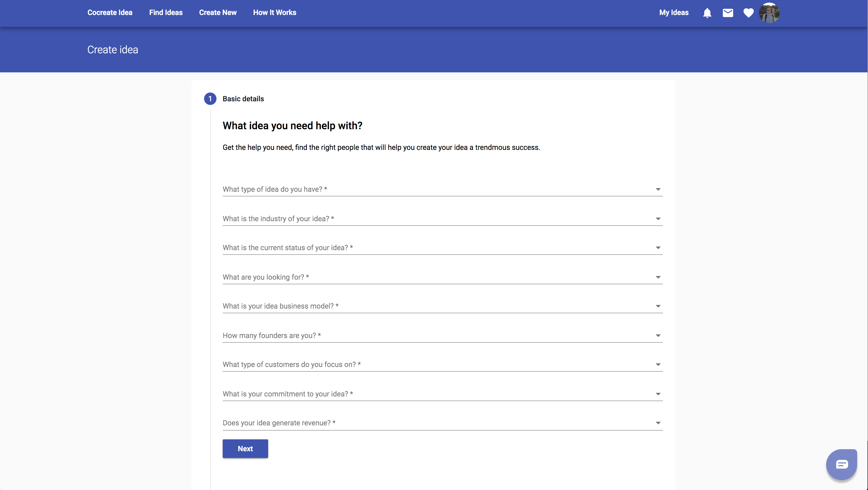
Task: Open the chat support widget
Action: (x=841, y=464)
